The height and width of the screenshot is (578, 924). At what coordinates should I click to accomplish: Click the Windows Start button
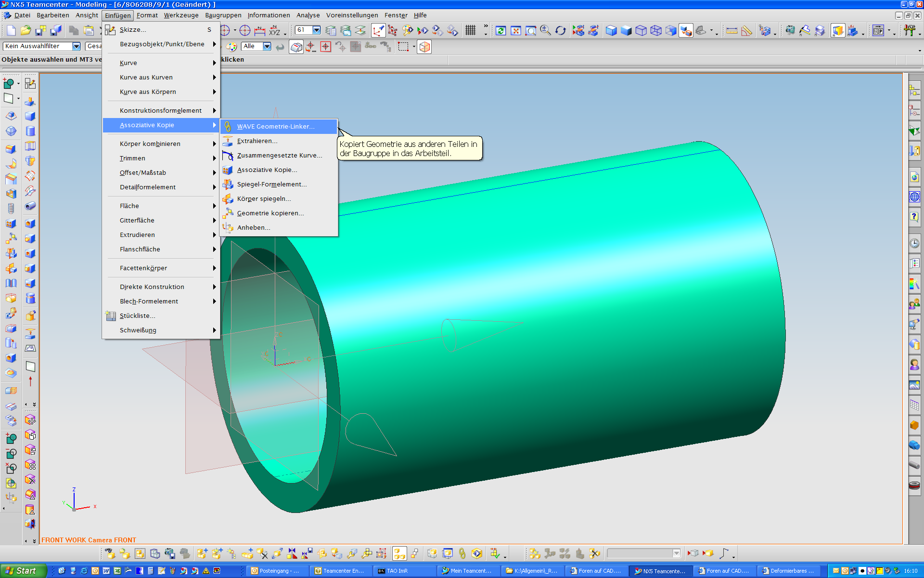click(x=23, y=571)
